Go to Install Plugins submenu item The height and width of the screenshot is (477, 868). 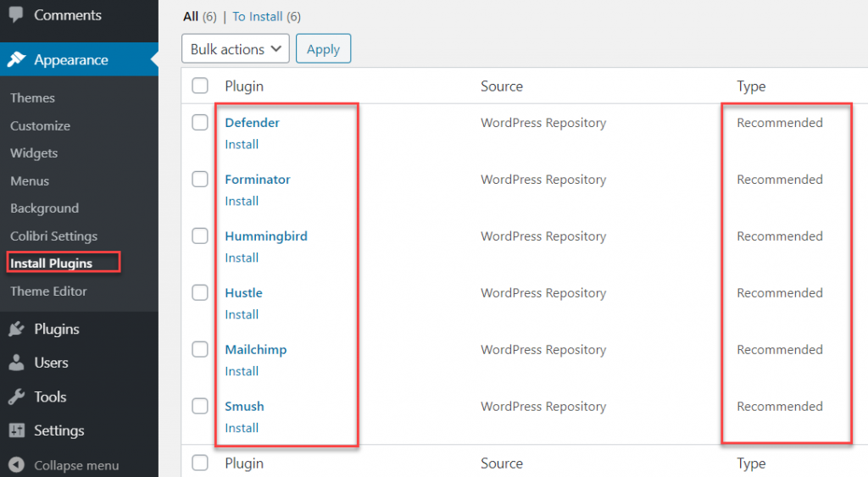[51, 263]
